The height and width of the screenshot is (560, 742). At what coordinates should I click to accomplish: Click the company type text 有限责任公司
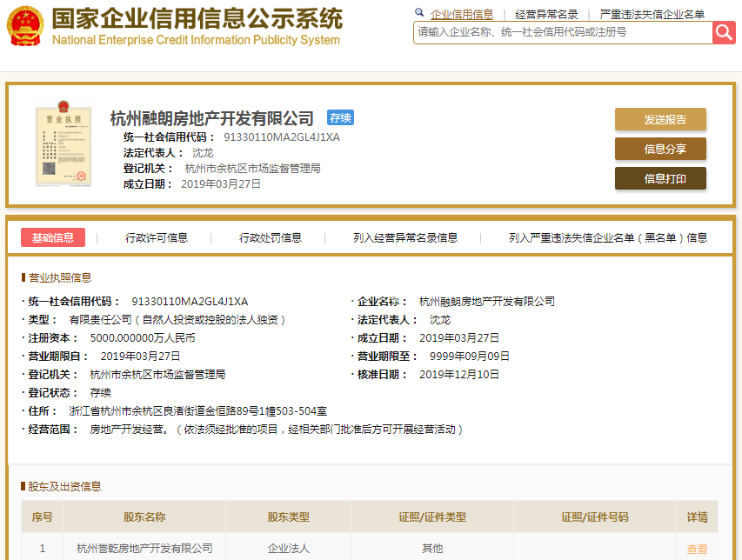pos(100,320)
